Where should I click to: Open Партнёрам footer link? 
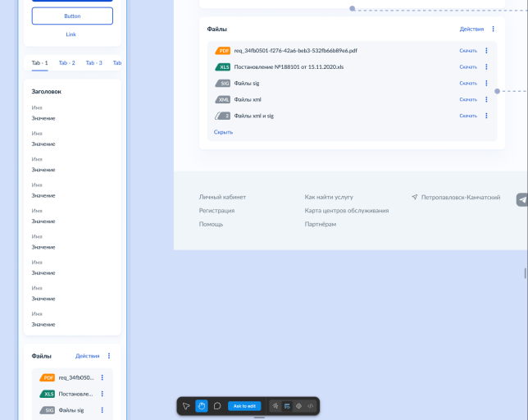[x=321, y=224]
